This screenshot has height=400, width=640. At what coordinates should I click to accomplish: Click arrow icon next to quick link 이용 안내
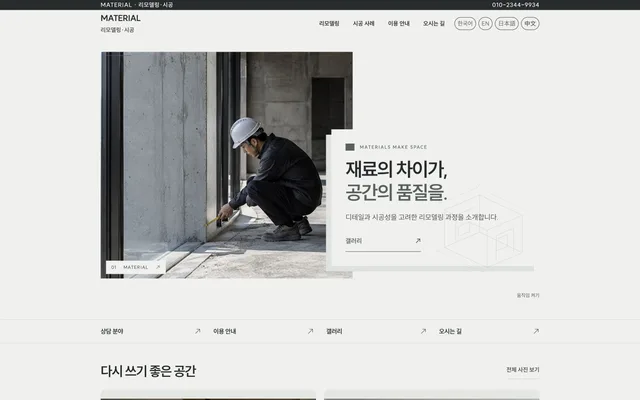[311, 331]
